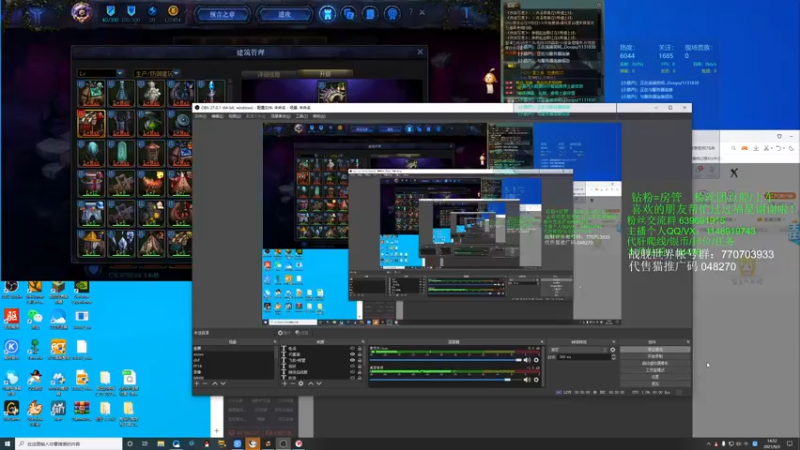Click properties gear button above Scenes panel
Image resolution: width=800 pixels, height=450 pixels.
coord(284,333)
